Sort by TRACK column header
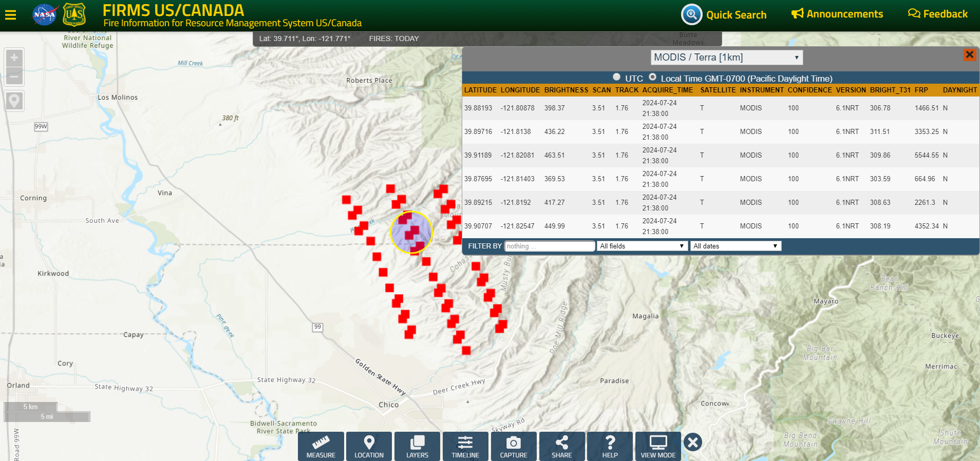This screenshot has height=461, width=980. click(x=627, y=90)
